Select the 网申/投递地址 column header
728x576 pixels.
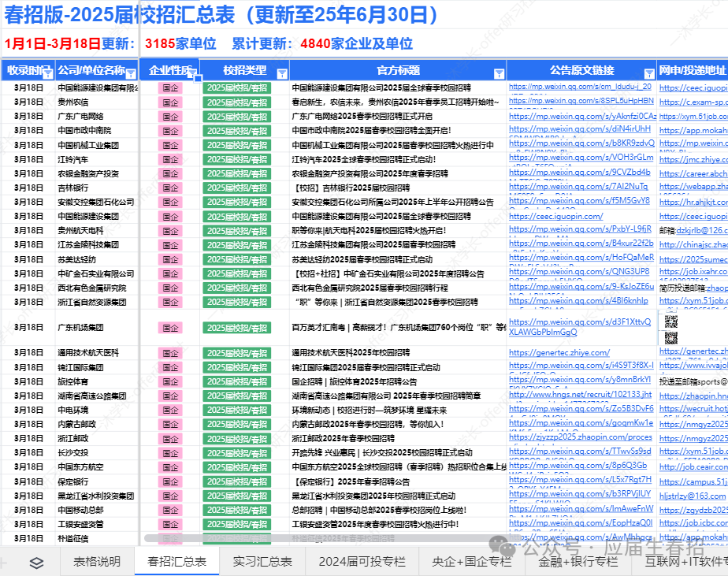(693, 70)
